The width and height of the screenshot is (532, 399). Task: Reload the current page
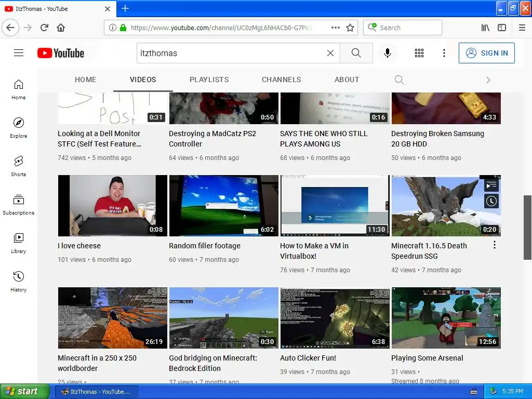pos(44,28)
